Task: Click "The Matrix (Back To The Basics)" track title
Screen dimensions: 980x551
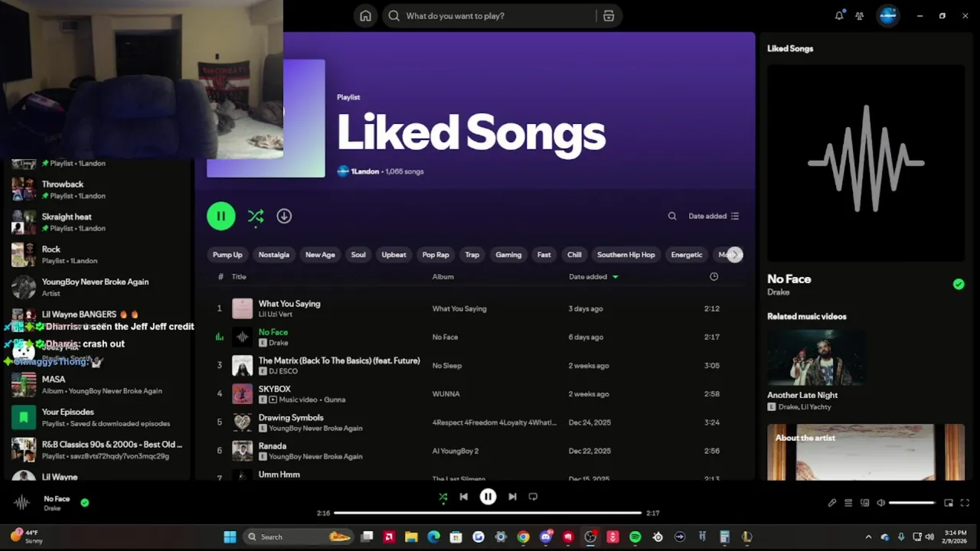Action: tap(339, 360)
